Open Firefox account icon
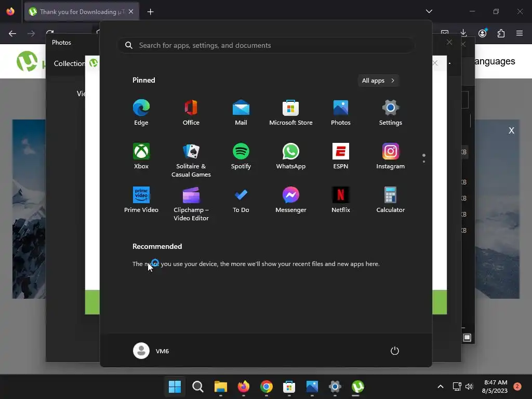 (x=483, y=33)
